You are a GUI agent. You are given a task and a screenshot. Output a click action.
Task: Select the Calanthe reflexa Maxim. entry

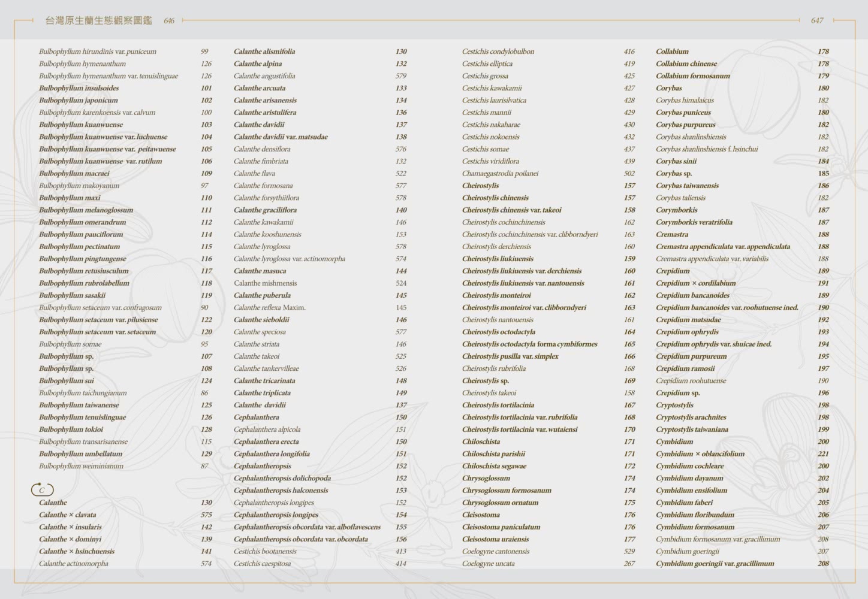270,308
